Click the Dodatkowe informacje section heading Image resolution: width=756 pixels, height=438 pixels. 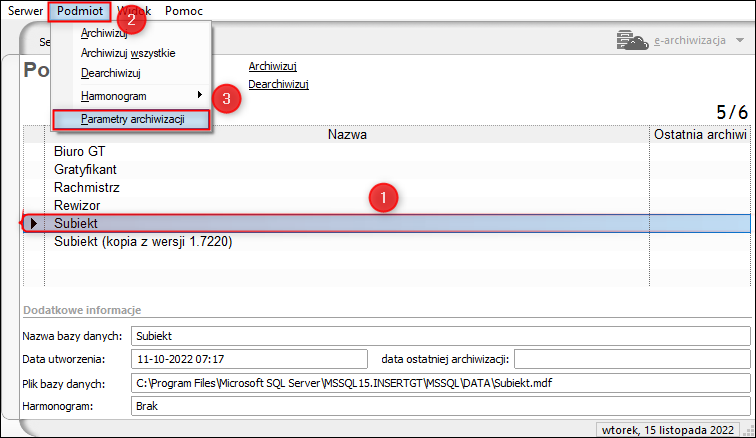[82, 310]
